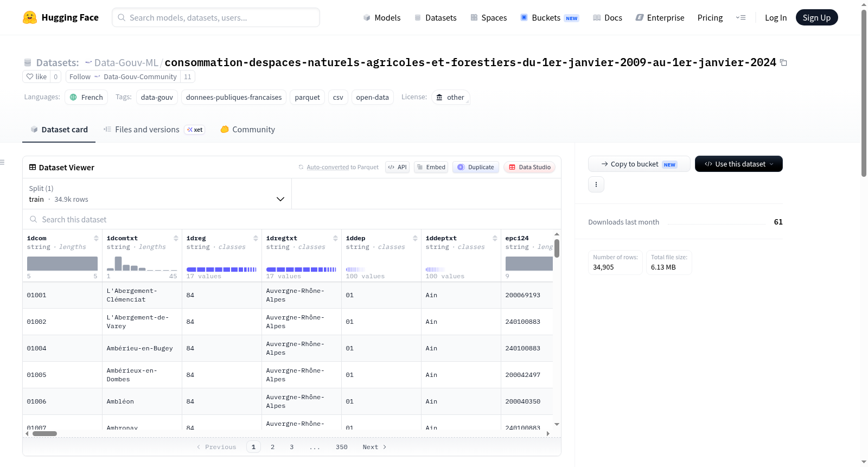The height and width of the screenshot is (467, 868).
Task: Click the data-gouv tag
Action: 157,98
